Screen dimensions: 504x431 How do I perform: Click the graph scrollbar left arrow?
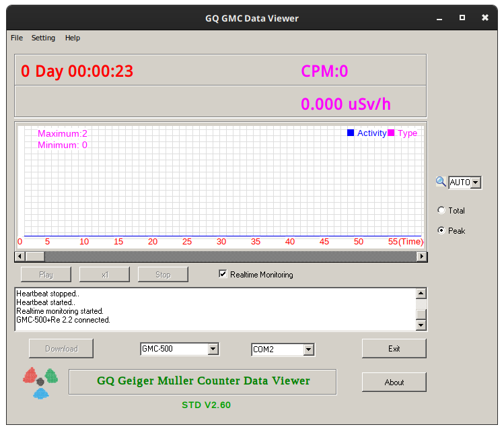click(20, 257)
